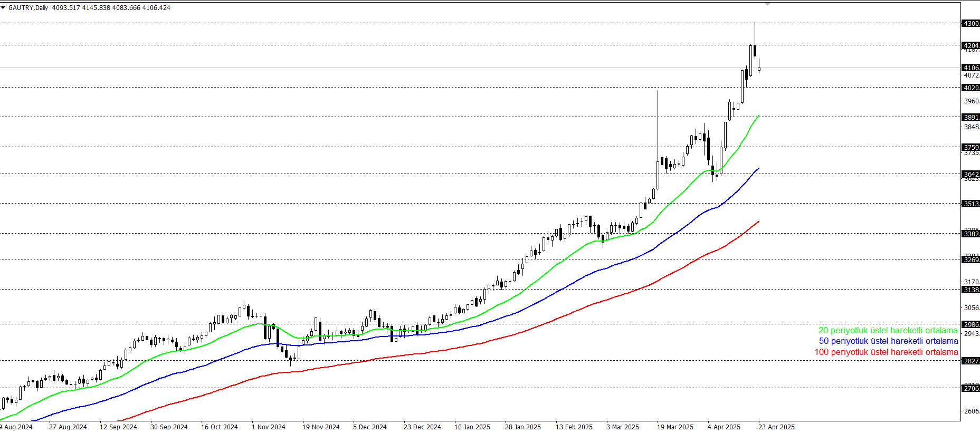The width and height of the screenshot is (980, 433).
Task: Click the 2606 price scale value
Action: [x=972, y=411]
